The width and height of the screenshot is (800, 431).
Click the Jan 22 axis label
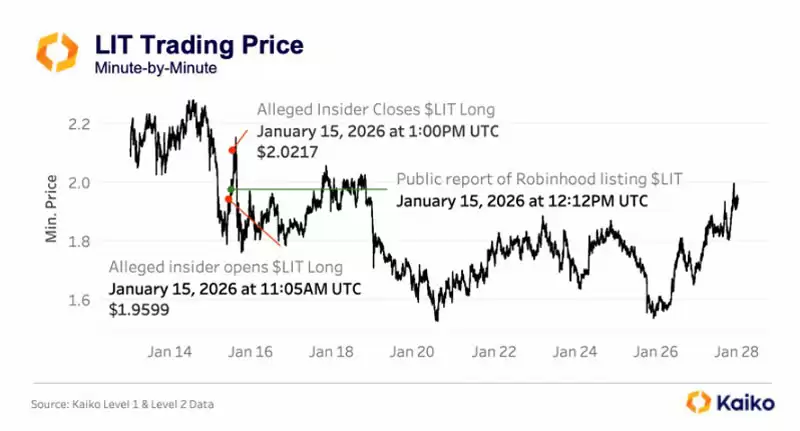[x=494, y=351]
